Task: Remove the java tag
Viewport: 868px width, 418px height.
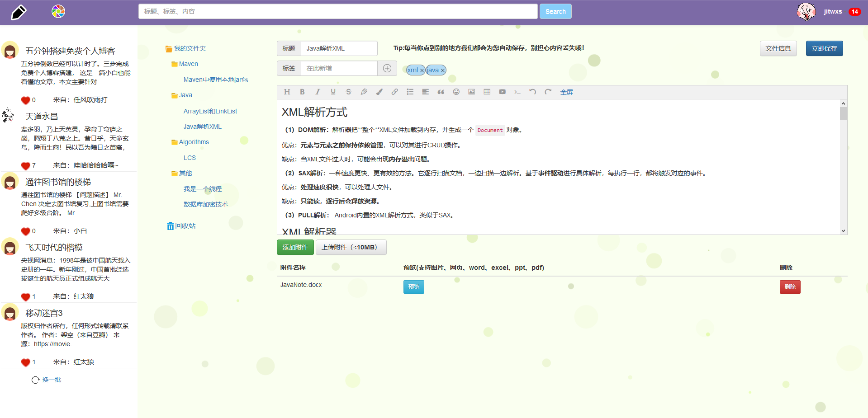Action: click(442, 70)
